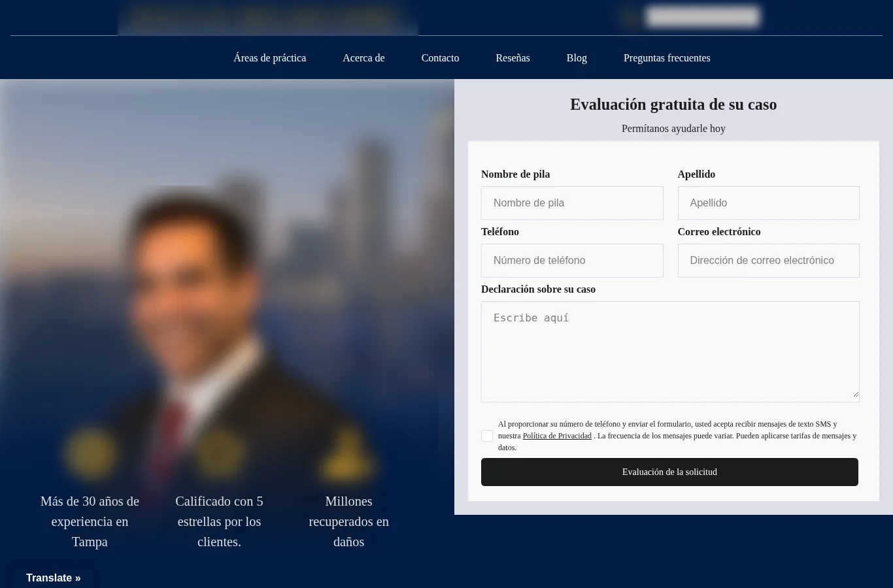Click inside the Escribe aquí text area
Screen dimensions: 893x588
point(670,351)
